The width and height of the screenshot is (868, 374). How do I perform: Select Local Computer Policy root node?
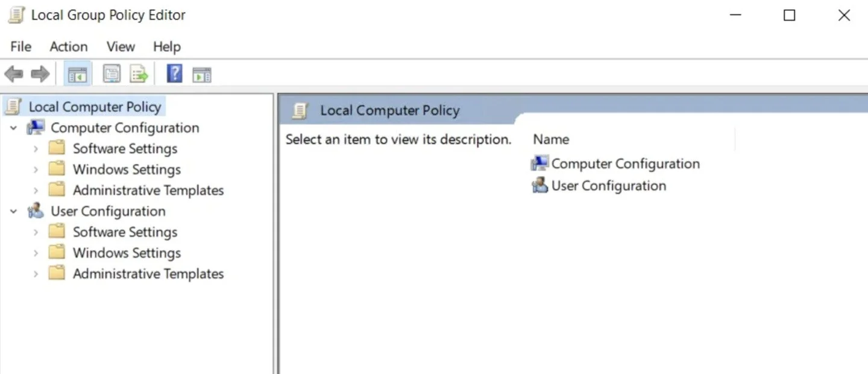(x=95, y=107)
